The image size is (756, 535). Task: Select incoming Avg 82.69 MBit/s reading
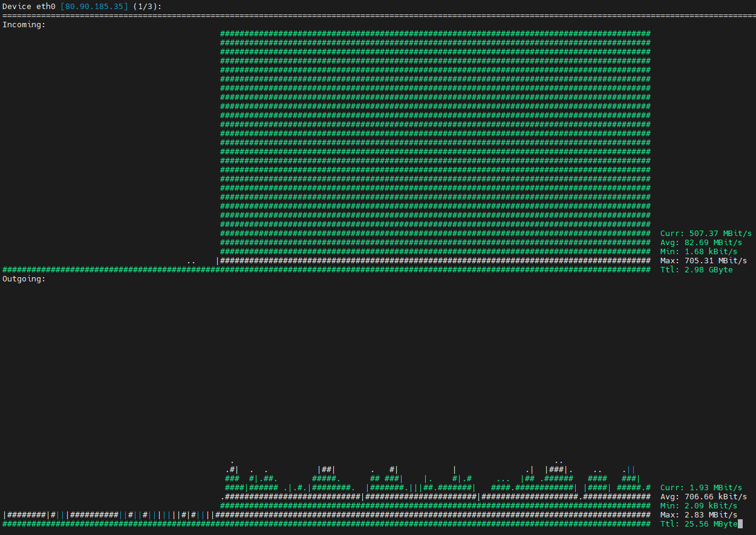(x=701, y=243)
